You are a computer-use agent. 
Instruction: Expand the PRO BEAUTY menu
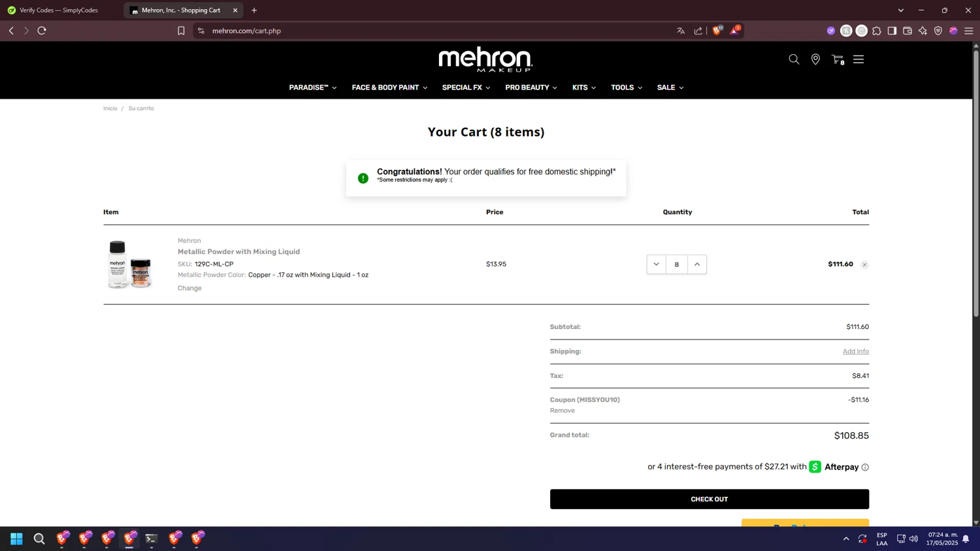pyautogui.click(x=531, y=87)
